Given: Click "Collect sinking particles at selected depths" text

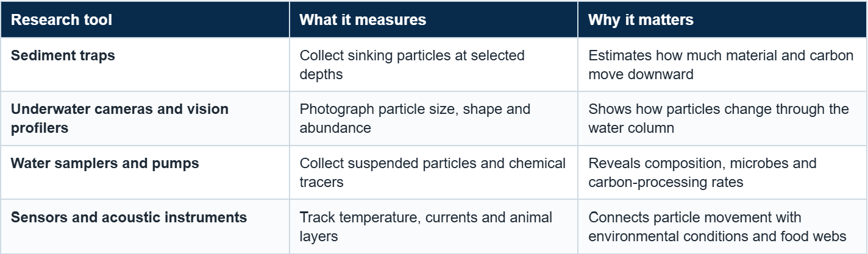Looking at the screenshot, I should pos(412,65).
